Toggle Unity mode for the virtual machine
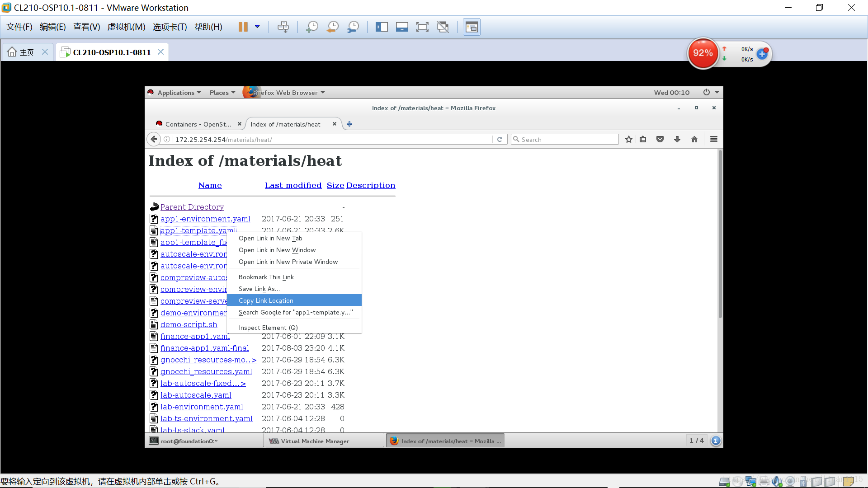 click(443, 27)
